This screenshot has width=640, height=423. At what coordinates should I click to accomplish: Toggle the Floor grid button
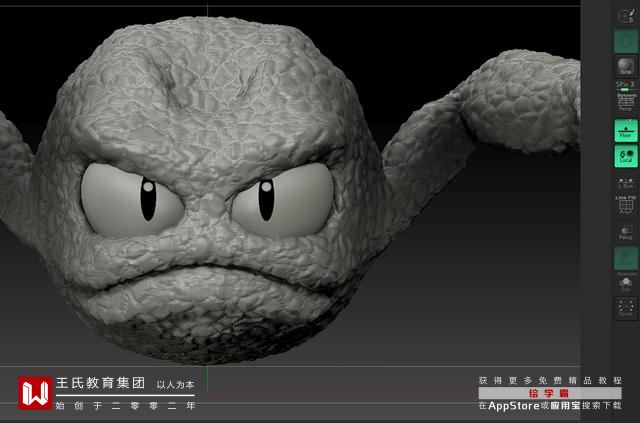pyautogui.click(x=626, y=131)
